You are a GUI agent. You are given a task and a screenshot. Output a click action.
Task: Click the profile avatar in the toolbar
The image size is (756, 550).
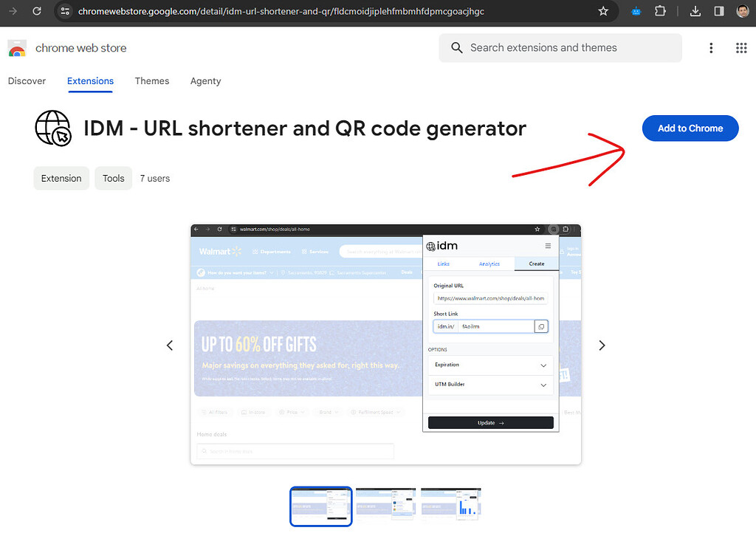(x=742, y=11)
